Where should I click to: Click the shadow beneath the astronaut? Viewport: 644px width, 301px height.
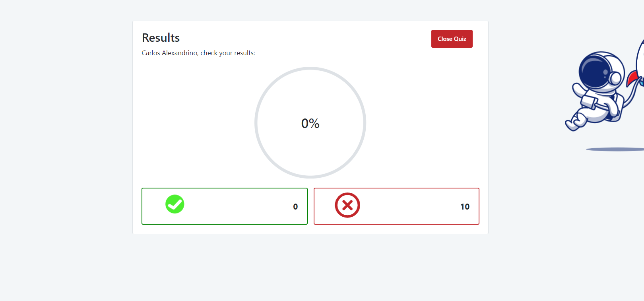coord(614,150)
